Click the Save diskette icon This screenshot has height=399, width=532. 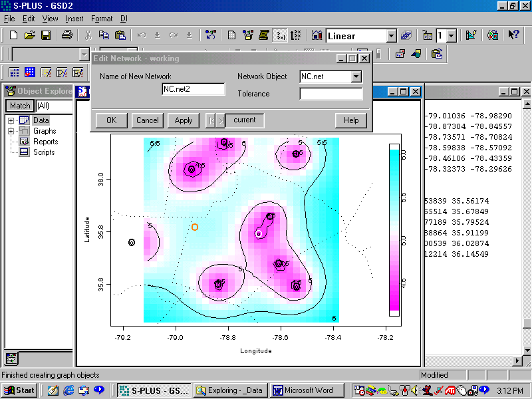coord(46,35)
